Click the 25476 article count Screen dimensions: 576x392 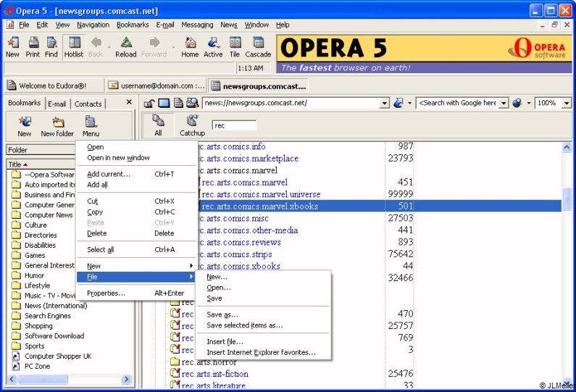click(401, 374)
